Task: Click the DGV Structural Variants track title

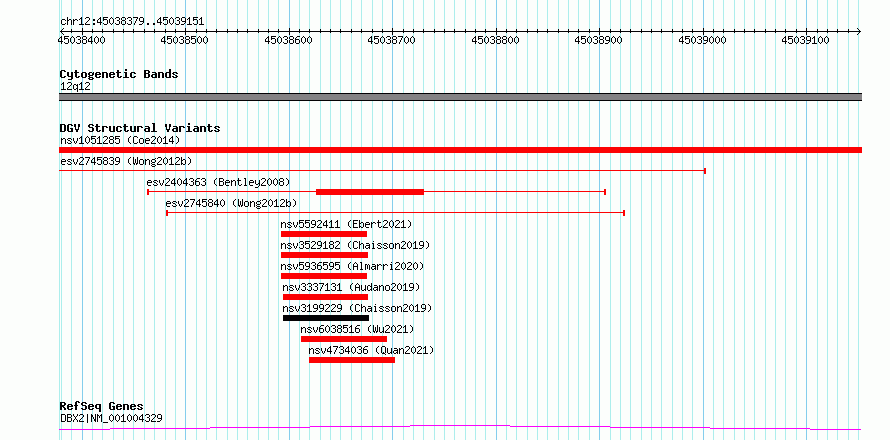Action: click(140, 128)
